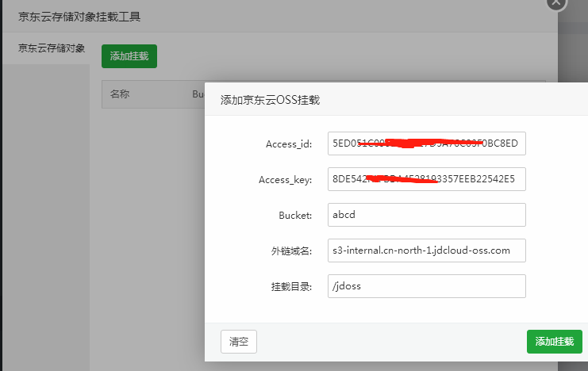
Task: Click the Bucket field containing abcd
Action: [x=427, y=215]
